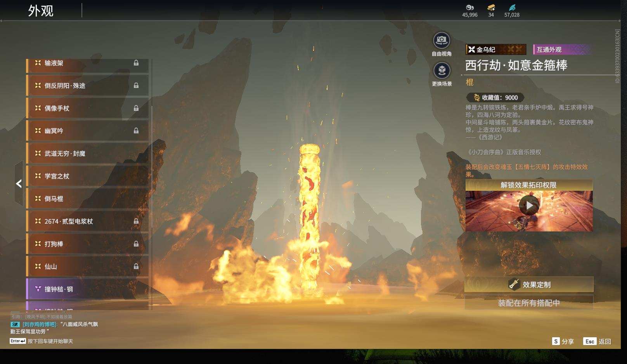Select the 倒马棍 skin

coord(87,198)
